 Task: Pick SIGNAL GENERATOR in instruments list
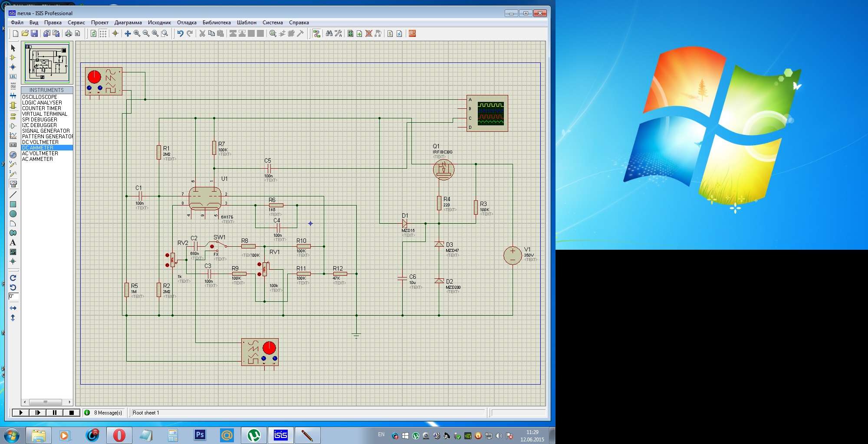tap(46, 131)
